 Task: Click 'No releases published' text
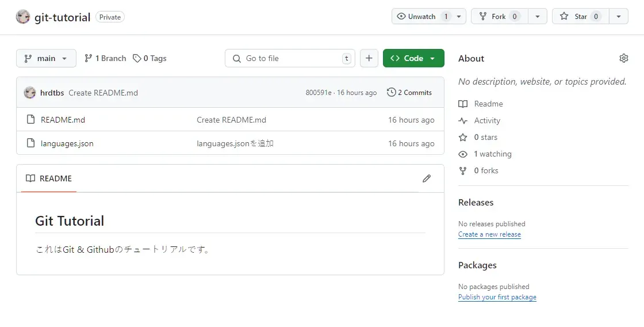pos(492,224)
